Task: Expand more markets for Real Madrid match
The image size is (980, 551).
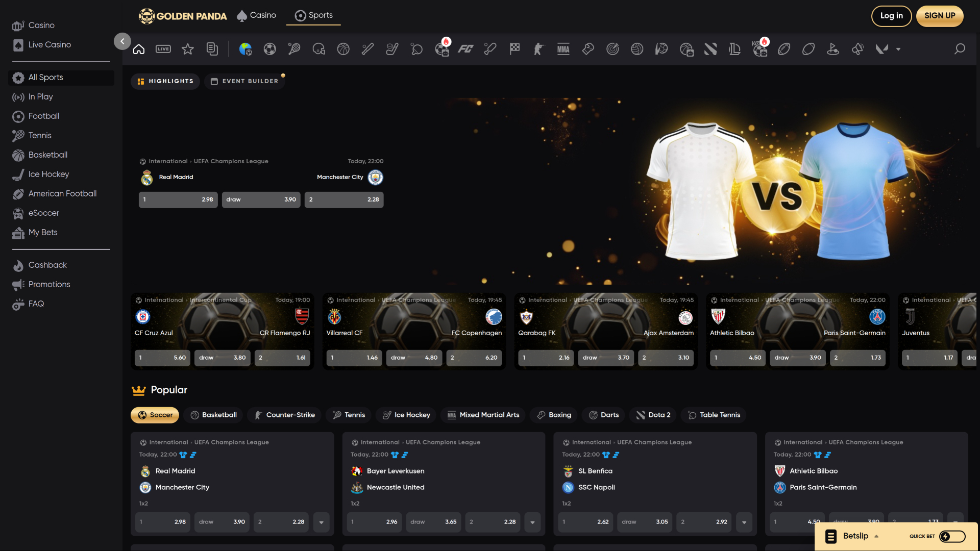Action: [x=321, y=522]
